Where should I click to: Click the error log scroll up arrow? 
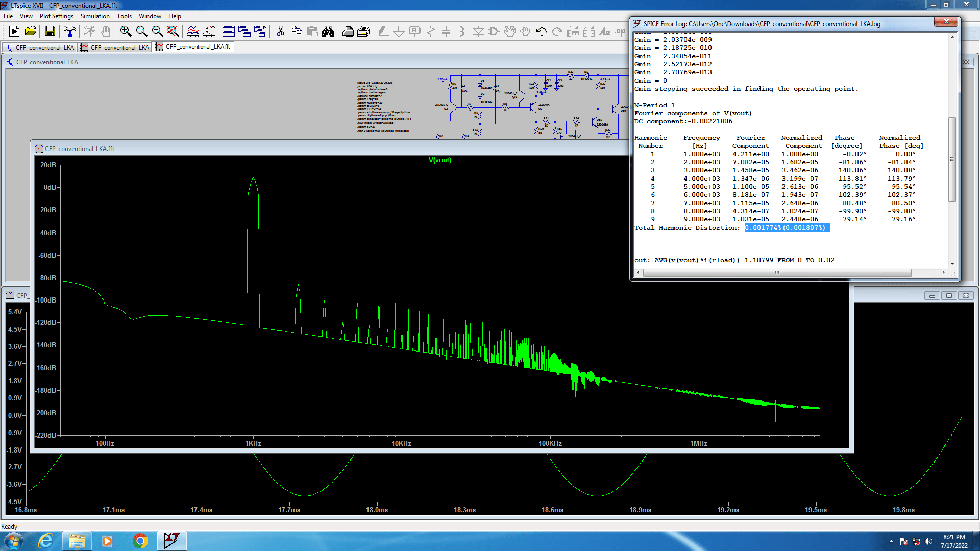coord(952,37)
